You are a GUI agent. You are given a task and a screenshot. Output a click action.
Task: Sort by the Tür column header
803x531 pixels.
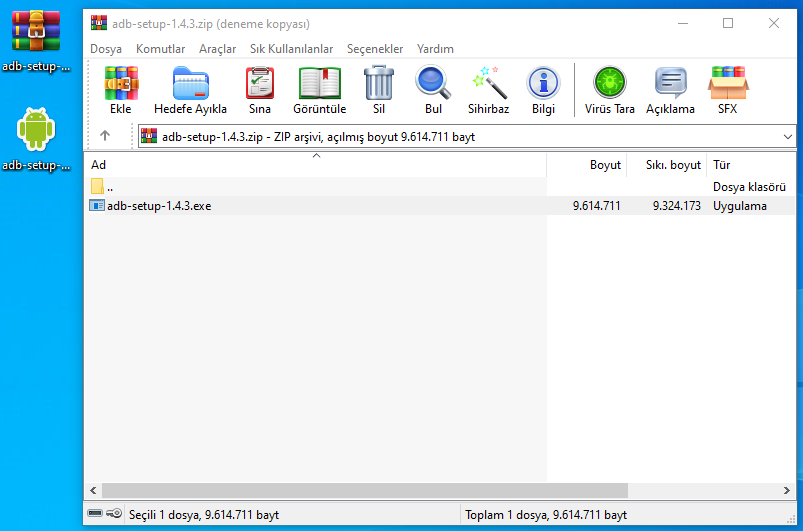tap(751, 165)
